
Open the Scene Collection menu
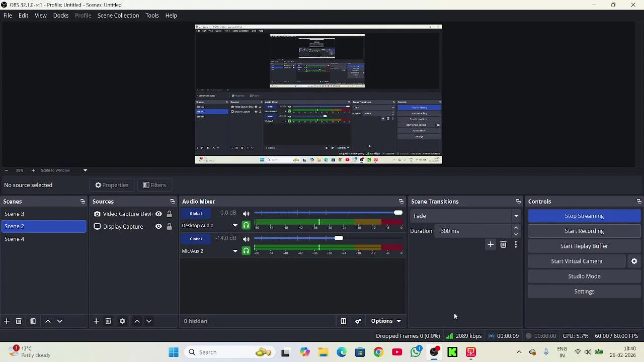(x=118, y=16)
